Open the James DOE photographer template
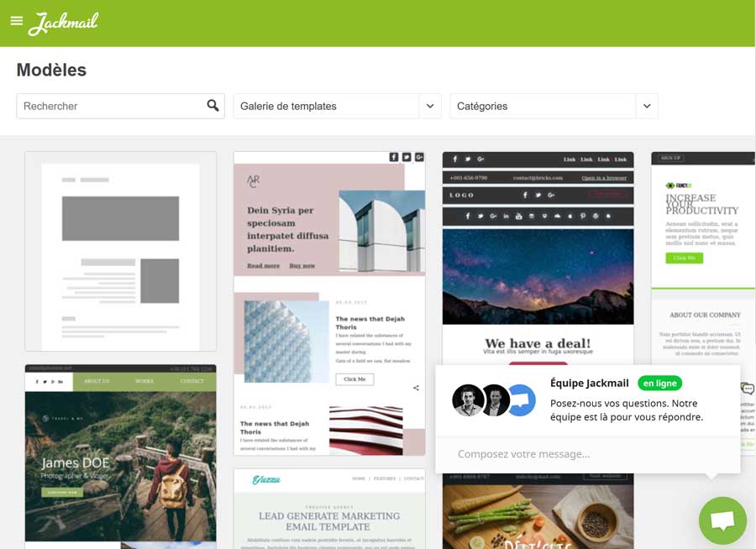756x549 pixels. coord(120,457)
